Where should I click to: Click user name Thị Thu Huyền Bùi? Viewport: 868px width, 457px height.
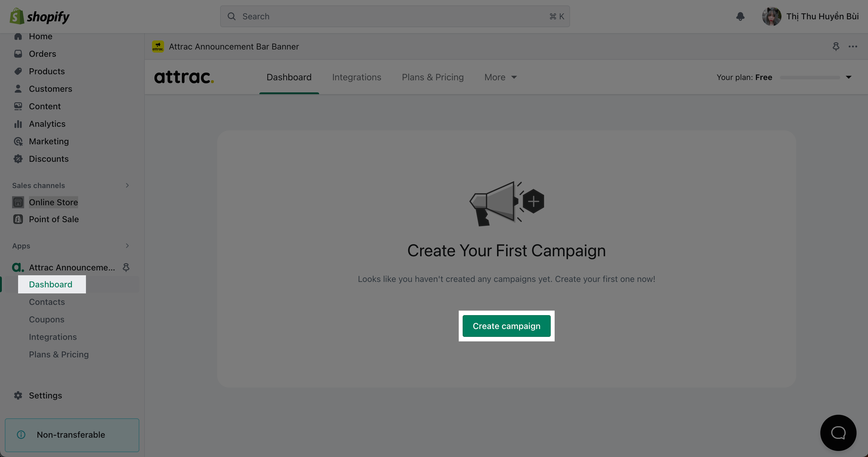pos(822,16)
